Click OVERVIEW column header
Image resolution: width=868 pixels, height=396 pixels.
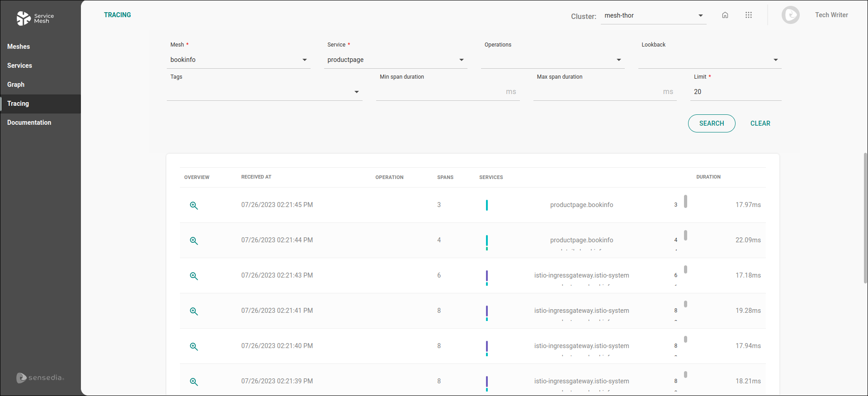(197, 177)
